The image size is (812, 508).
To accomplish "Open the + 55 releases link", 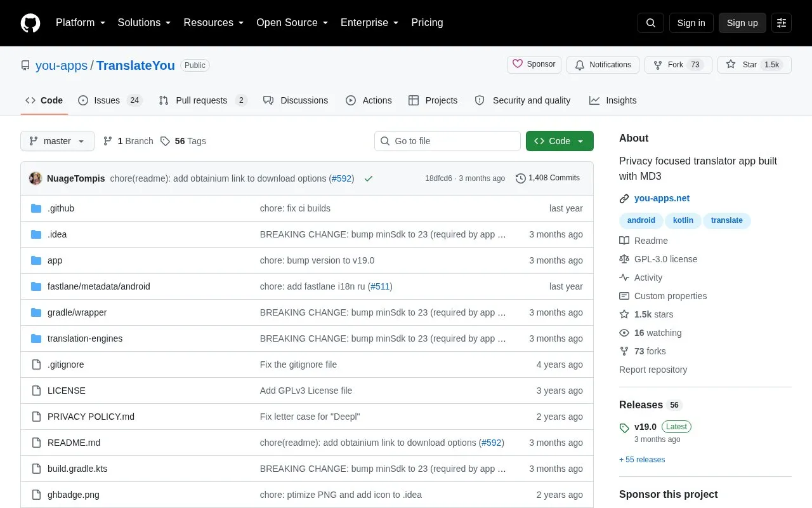I will [x=642, y=460].
